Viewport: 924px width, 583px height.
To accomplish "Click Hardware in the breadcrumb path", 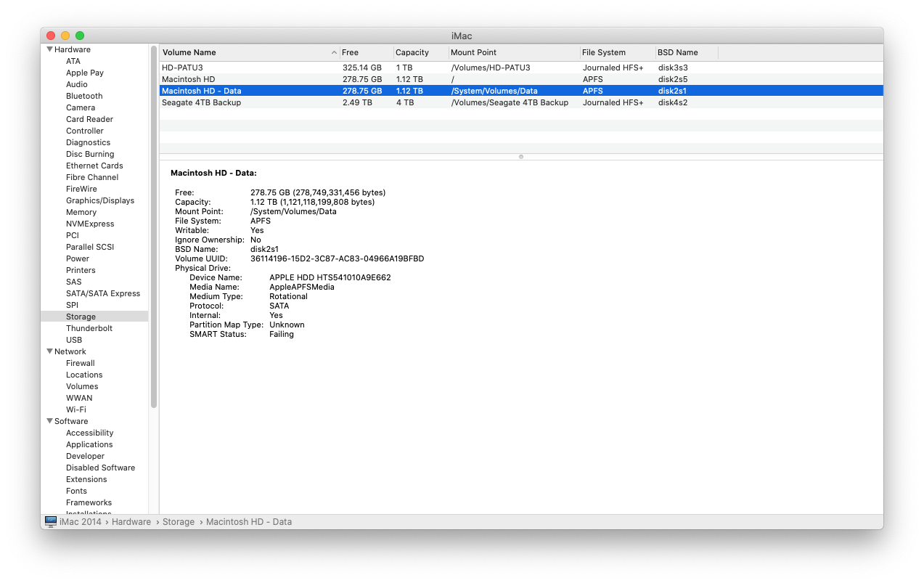I will click(131, 521).
